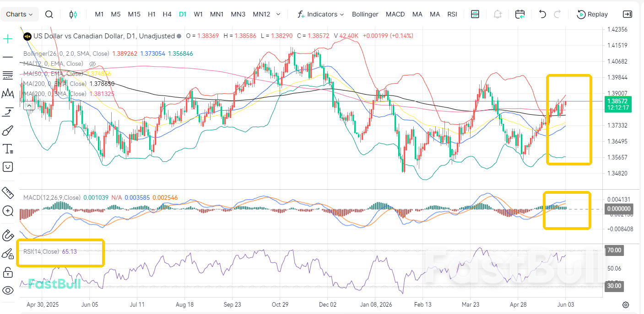Click the MACD zero-line value 0.000000

(618, 208)
